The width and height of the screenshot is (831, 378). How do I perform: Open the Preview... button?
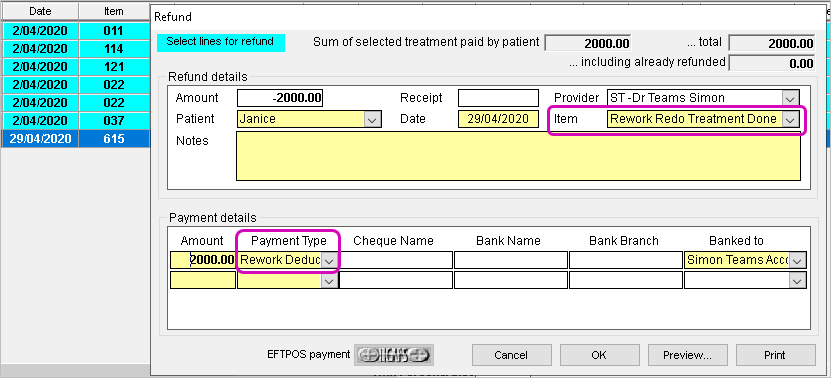tap(687, 355)
